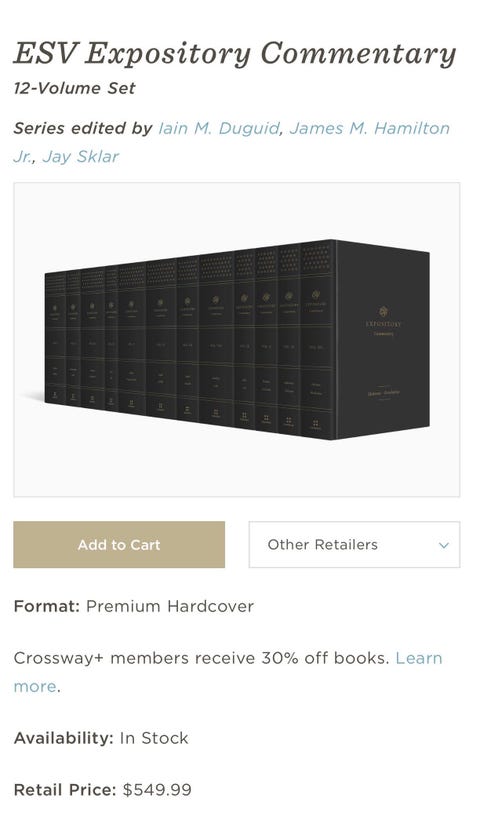Click the chevron arrow beside Other Retailers
480x817 pixels.
[x=444, y=546]
